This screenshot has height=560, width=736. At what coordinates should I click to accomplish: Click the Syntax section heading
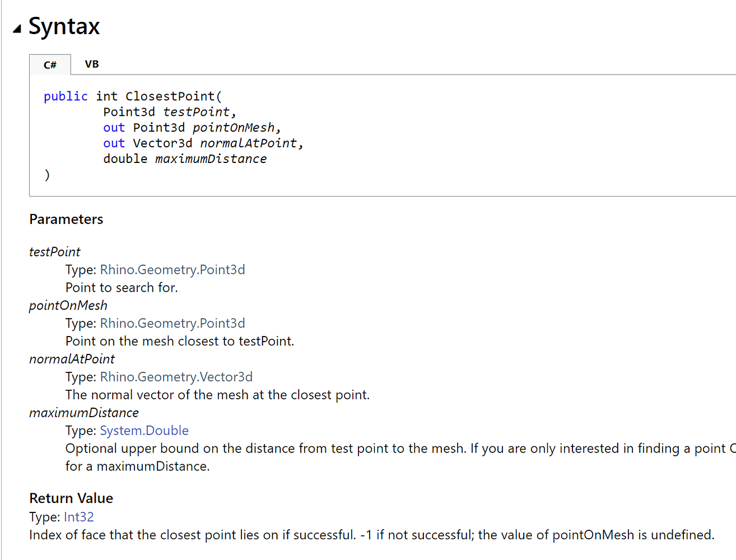point(64,26)
